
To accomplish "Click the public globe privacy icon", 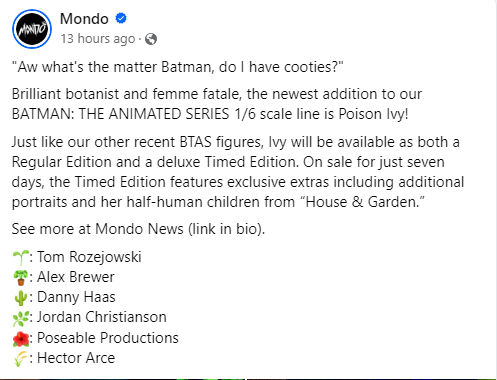I will click(151, 39).
